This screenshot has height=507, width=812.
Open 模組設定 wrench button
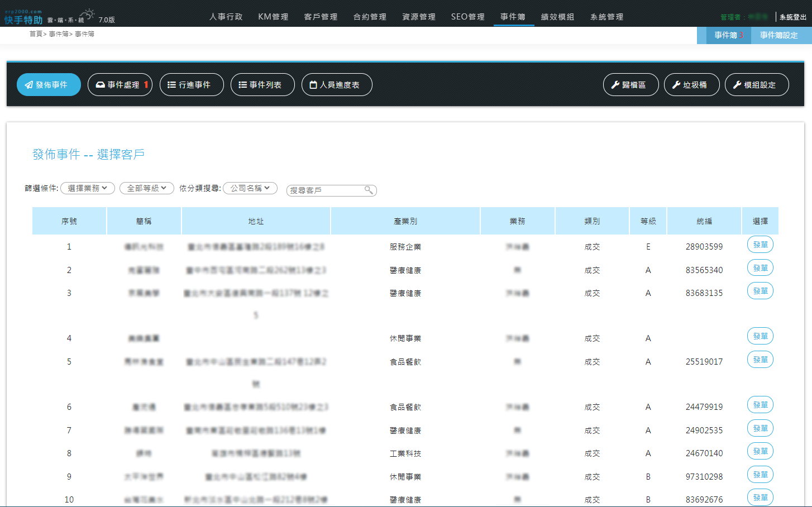(x=757, y=85)
